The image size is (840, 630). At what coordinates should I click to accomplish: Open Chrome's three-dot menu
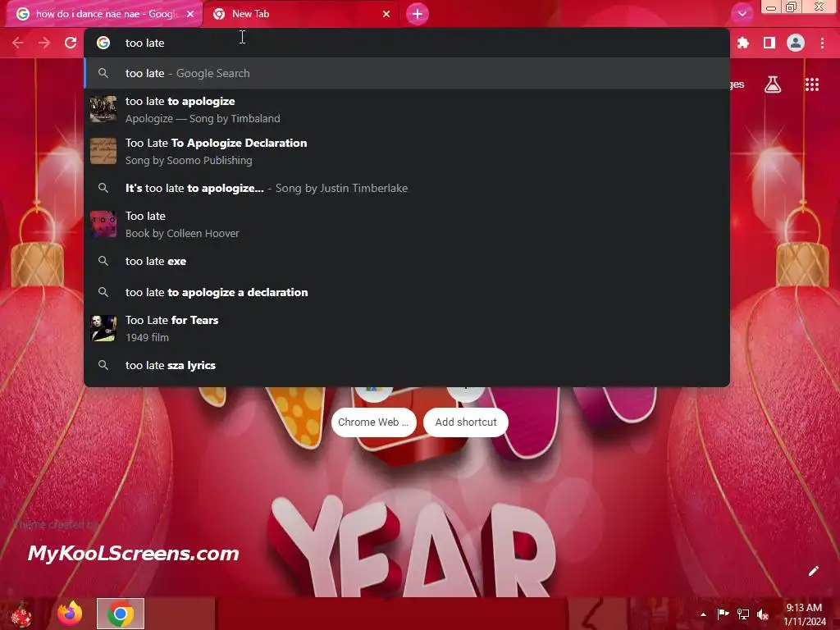pyautogui.click(x=822, y=43)
